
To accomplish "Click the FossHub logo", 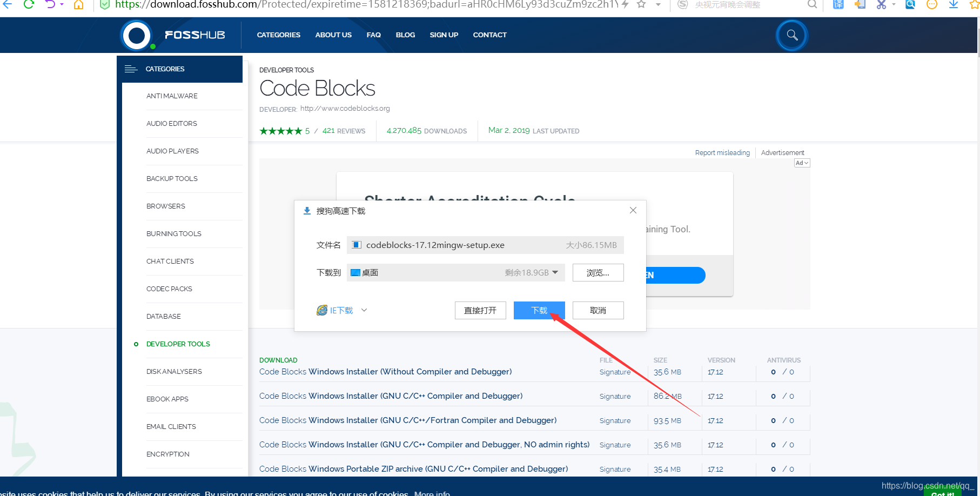I will tap(173, 35).
